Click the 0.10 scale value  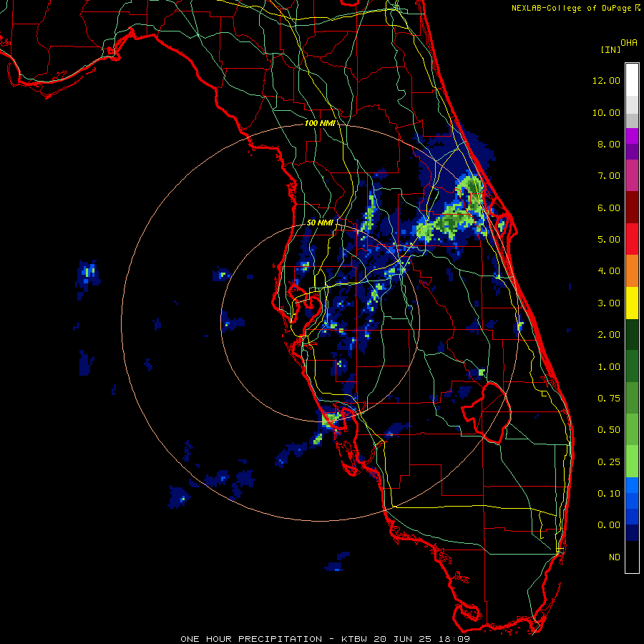(609, 494)
